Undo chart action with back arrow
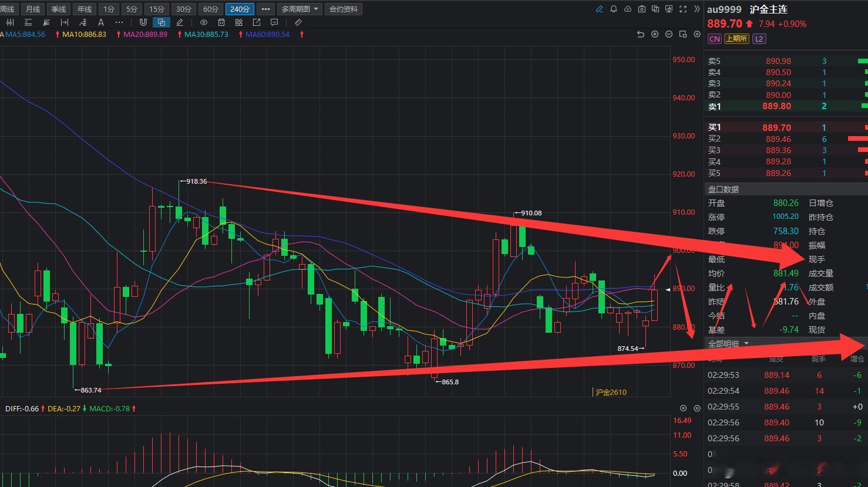This screenshot has height=487, width=868. [641, 35]
